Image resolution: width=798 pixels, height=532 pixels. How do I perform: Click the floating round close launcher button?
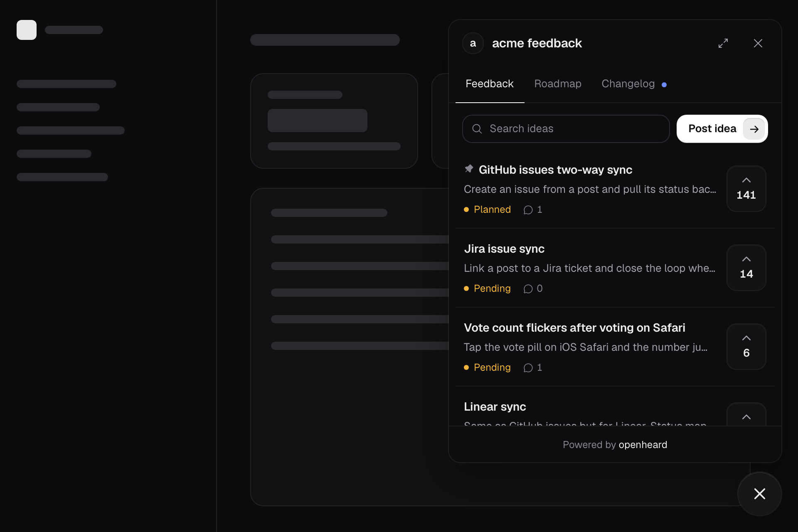[760, 494]
